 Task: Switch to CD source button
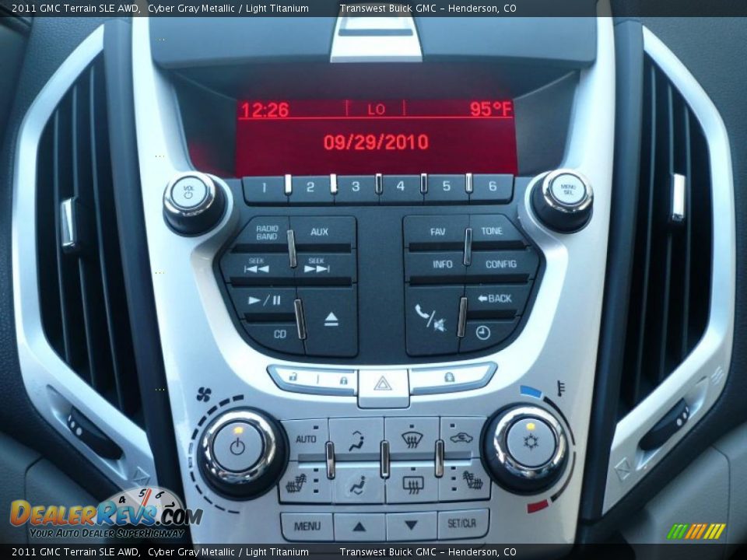[x=276, y=336]
